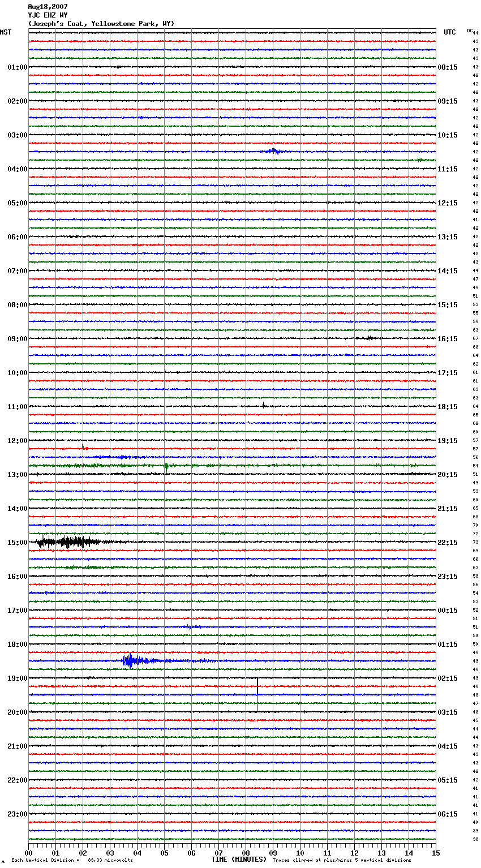The width and height of the screenshot is (481, 868).
Task: Click the '23:00' MST time label
Action: pos(18,814)
